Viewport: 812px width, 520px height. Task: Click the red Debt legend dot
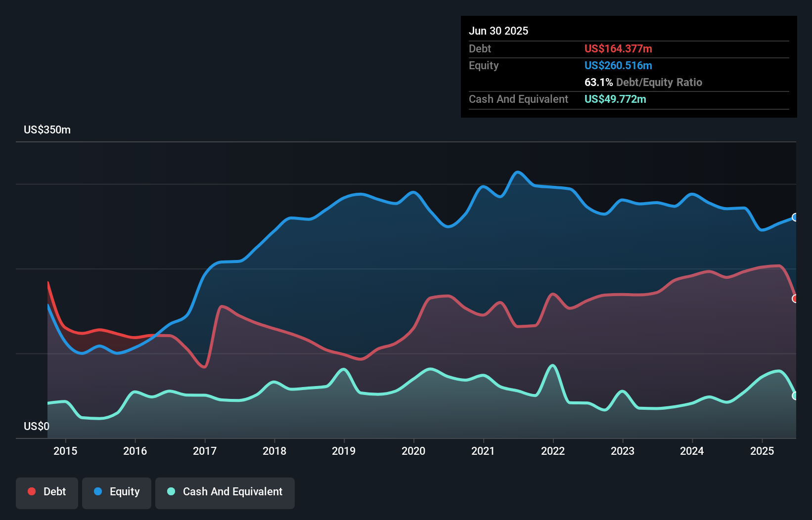click(32, 491)
